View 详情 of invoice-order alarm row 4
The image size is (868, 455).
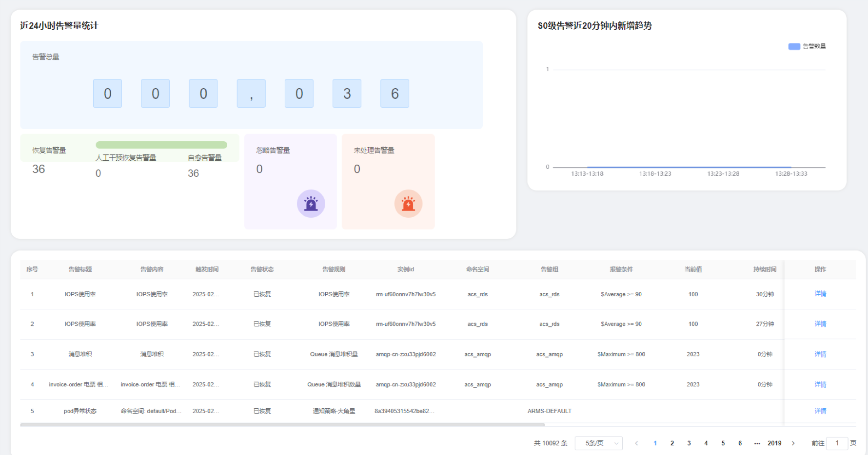pyautogui.click(x=820, y=384)
